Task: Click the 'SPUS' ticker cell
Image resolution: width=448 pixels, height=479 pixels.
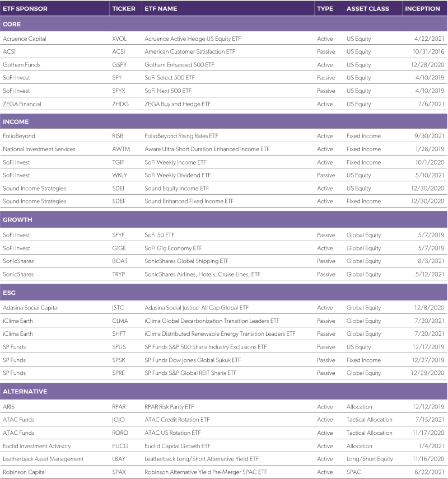Action: tap(119, 347)
